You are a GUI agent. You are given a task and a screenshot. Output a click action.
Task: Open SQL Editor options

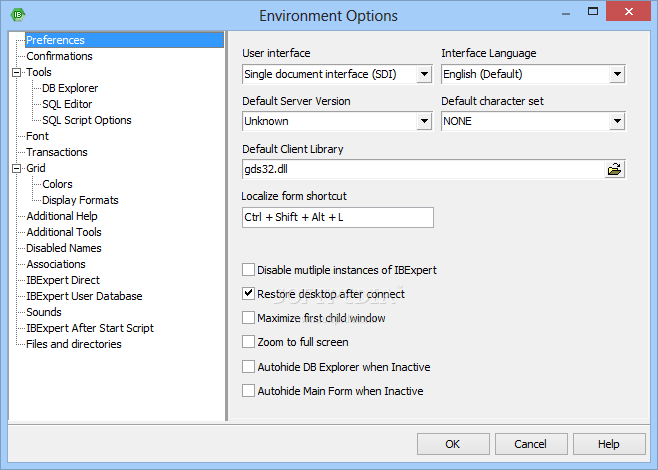coord(67,104)
